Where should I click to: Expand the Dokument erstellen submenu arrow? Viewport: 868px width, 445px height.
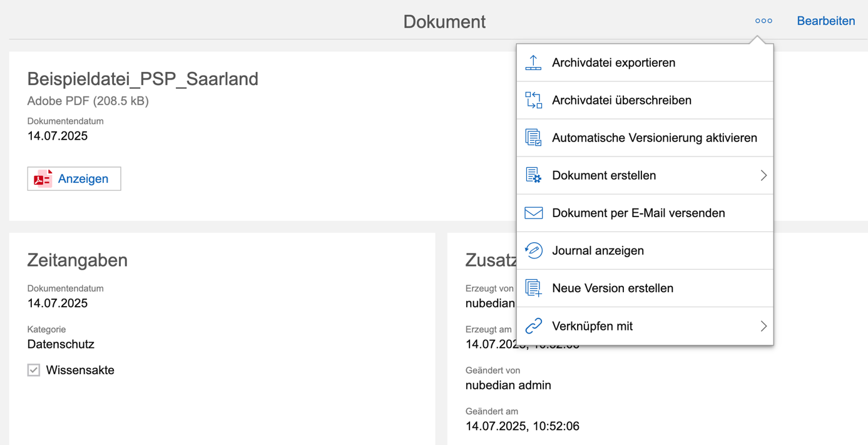point(763,175)
